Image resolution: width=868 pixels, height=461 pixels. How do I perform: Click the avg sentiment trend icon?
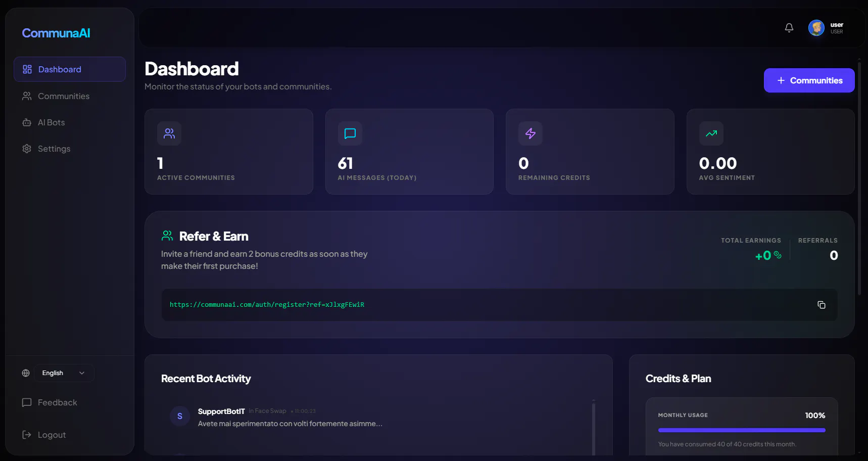pyautogui.click(x=711, y=133)
